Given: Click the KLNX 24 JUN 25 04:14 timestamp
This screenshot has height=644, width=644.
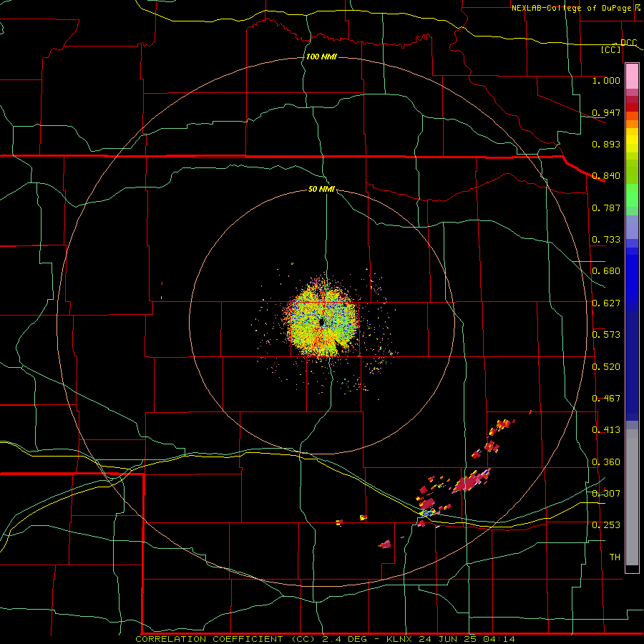Looking at the screenshot, I should [x=451, y=639].
